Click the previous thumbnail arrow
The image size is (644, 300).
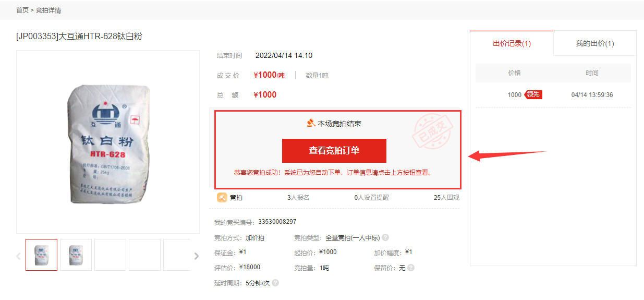[x=19, y=256]
